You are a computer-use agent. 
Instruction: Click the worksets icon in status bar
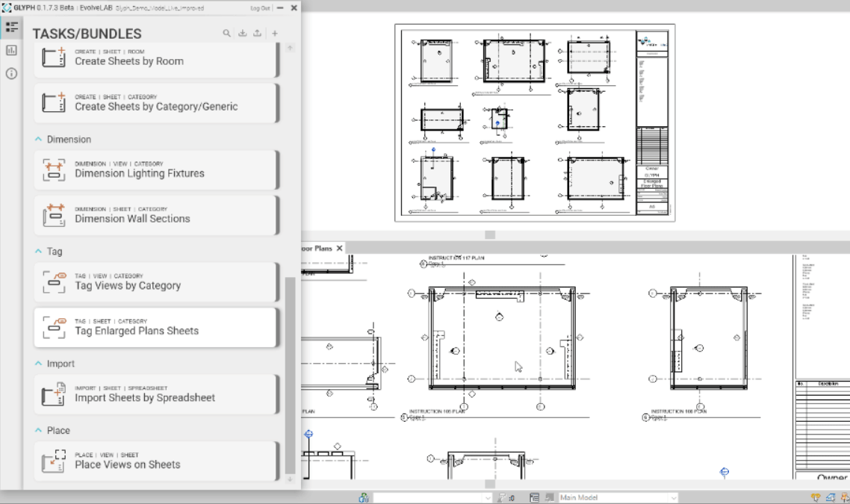pyautogui.click(x=364, y=497)
